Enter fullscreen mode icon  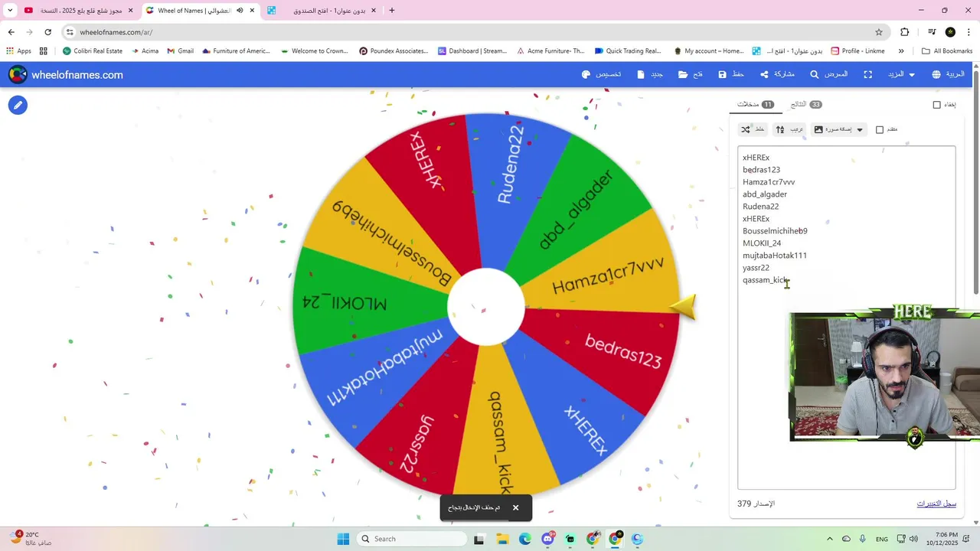[x=868, y=74]
